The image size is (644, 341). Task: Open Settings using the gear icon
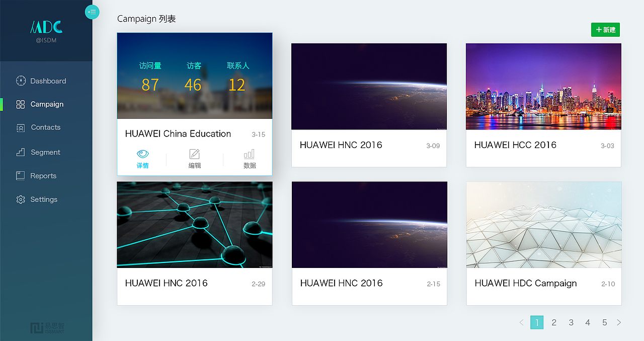tap(20, 199)
